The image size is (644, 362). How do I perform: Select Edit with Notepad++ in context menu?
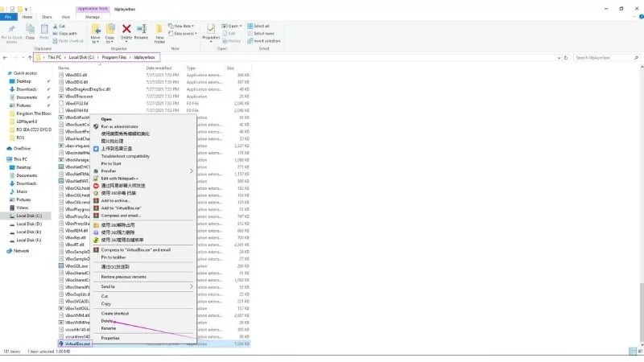pos(119,178)
